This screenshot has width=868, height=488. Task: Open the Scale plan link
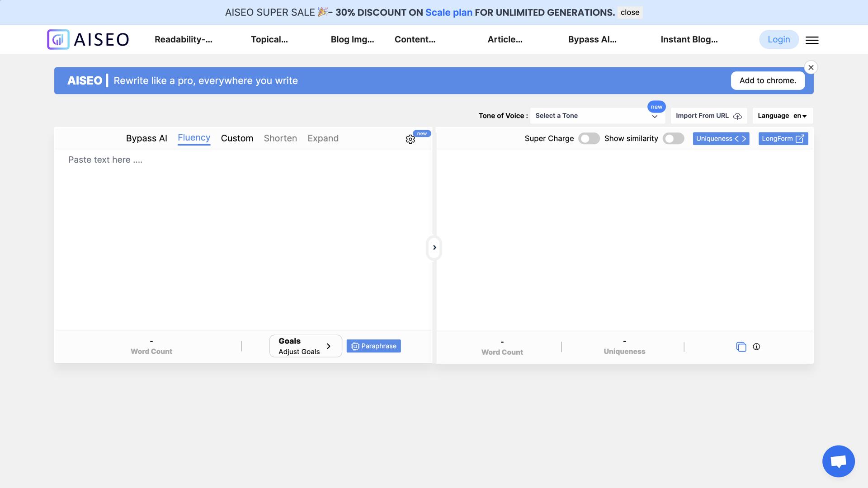click(448, 12)
